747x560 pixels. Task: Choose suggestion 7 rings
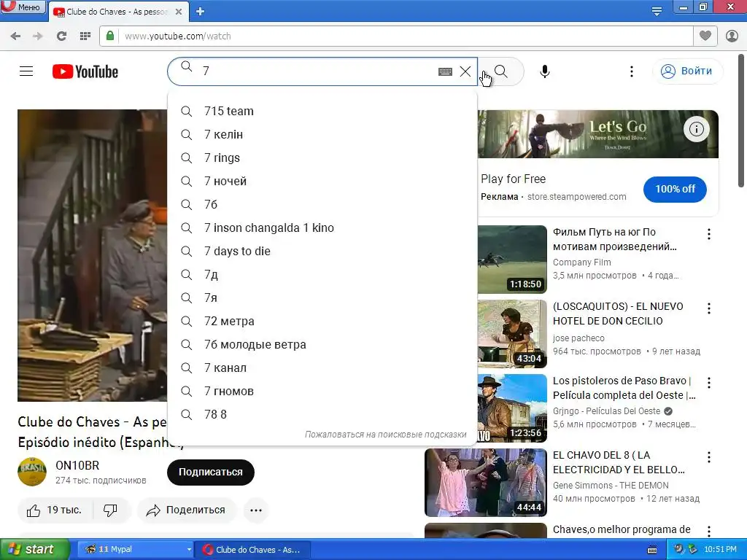pos(322,157)
